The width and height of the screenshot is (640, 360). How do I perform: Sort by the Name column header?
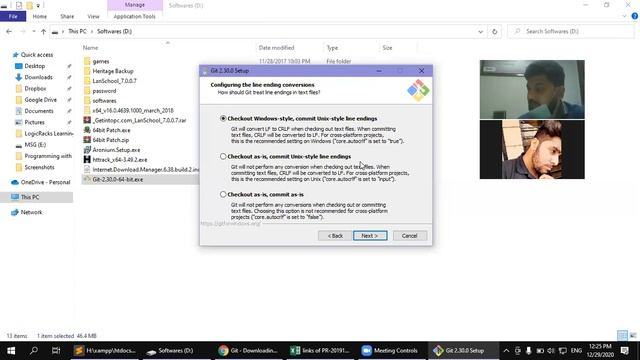[90, 48]
